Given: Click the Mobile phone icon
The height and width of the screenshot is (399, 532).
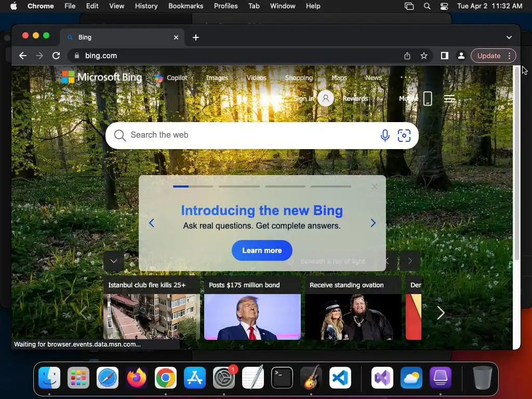Looking at the screenshot, I should [428, 99].
